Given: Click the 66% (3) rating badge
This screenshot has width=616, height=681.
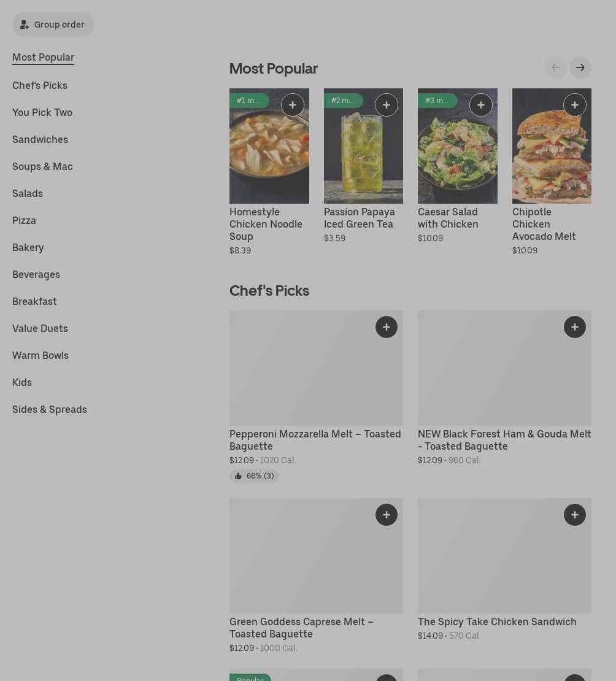Looking at the screenshot, I should coord(254,476).
